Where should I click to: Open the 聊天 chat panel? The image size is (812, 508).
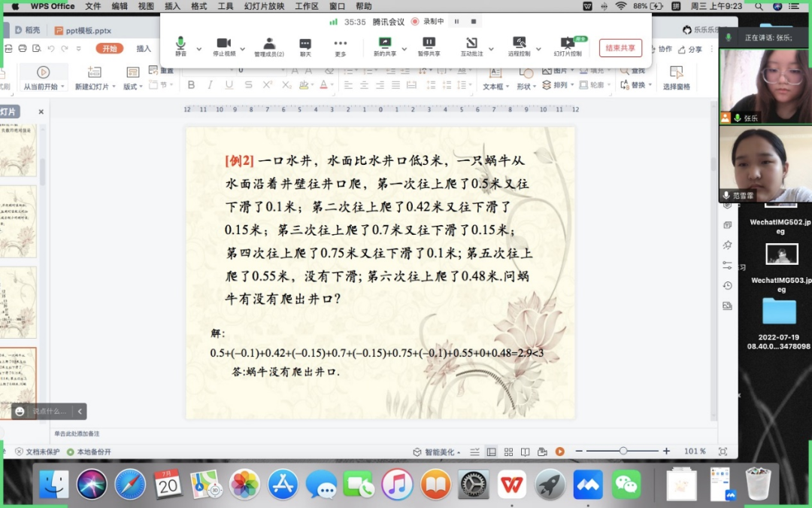coord(305,47)
